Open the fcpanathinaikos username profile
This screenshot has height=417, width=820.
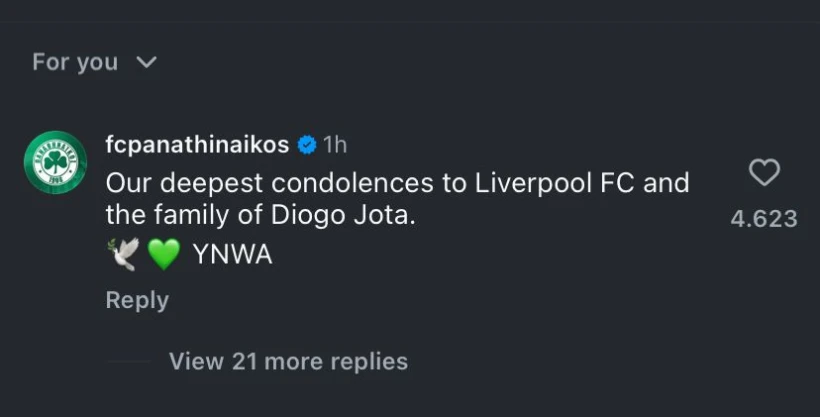pos(197,144)
